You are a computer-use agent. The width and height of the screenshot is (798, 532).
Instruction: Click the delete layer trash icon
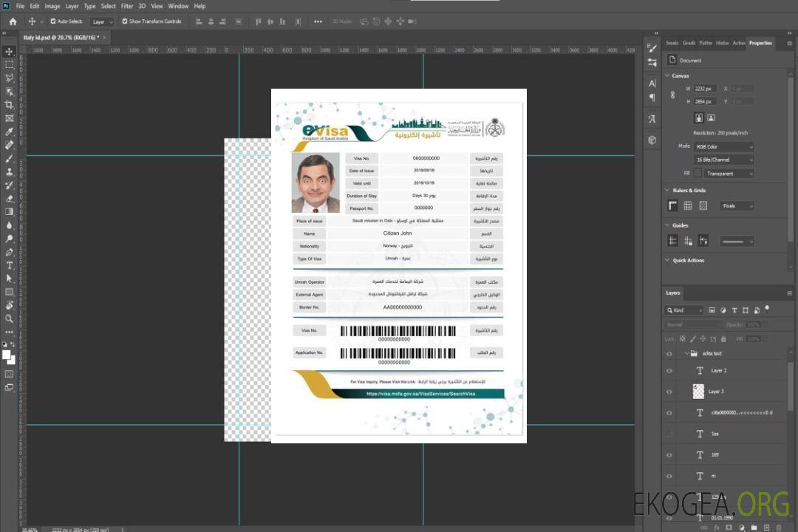tap(779, 528)
